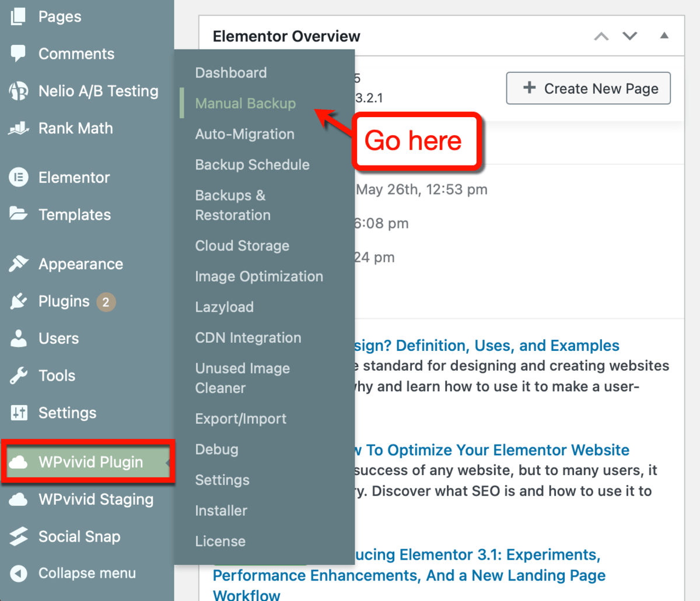Select Unused Image Cleaner in submenu
Screen dimensions: 700x601
point(243,378)
